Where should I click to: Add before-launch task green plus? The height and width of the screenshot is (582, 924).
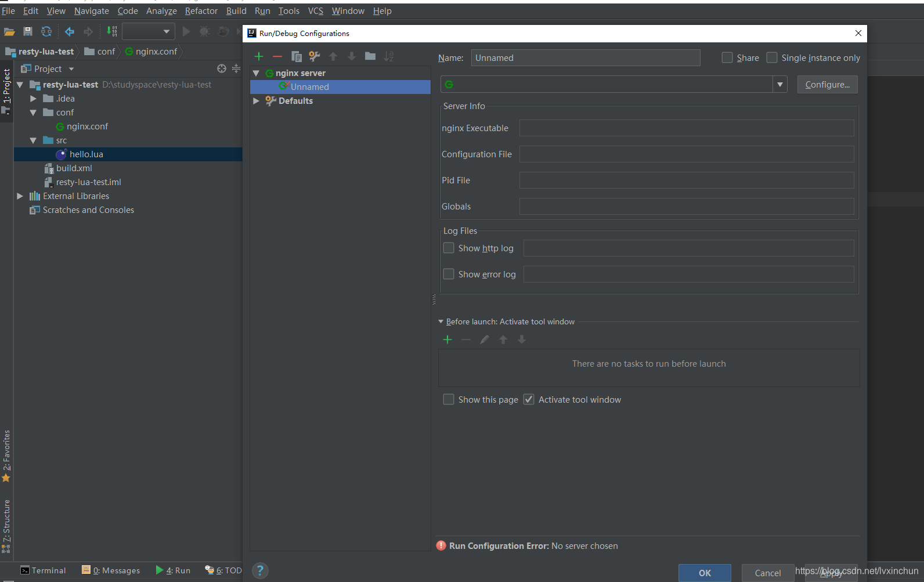point(447,339)
